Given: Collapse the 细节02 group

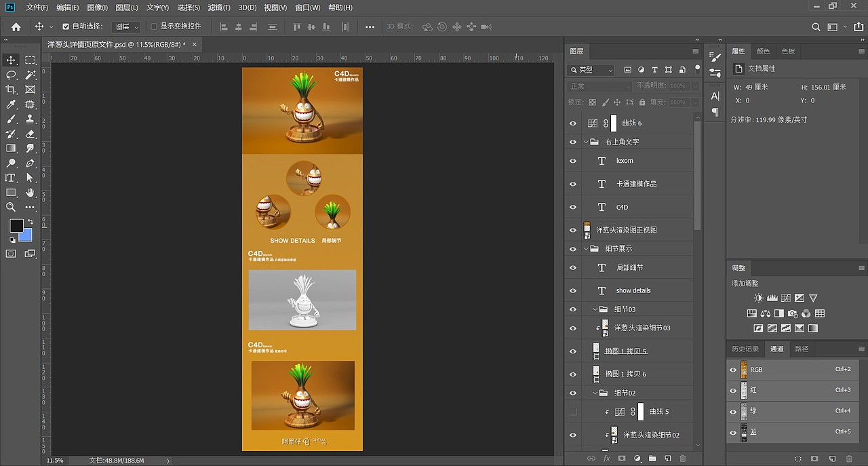Looking at the screenshot, I should tap(595, 393).
